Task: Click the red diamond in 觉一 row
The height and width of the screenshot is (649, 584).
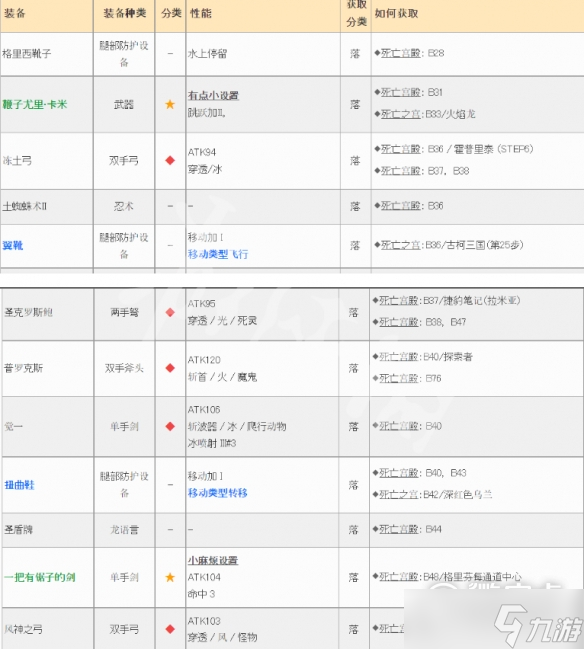Action: click(170, 426)
